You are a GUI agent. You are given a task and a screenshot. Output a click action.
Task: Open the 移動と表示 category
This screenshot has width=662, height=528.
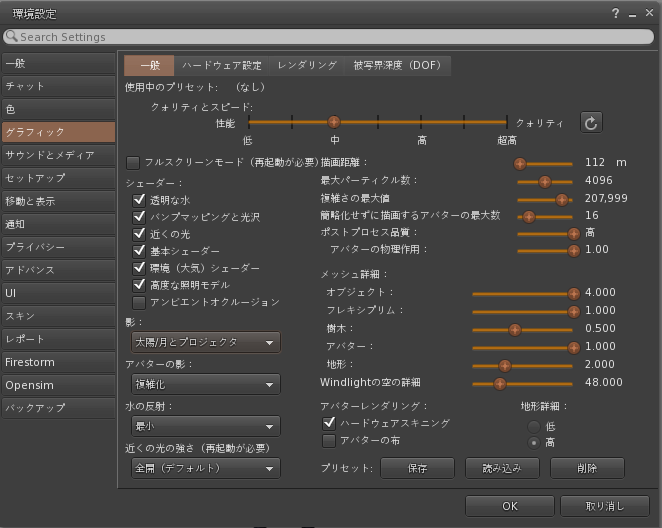click(58, 201)
